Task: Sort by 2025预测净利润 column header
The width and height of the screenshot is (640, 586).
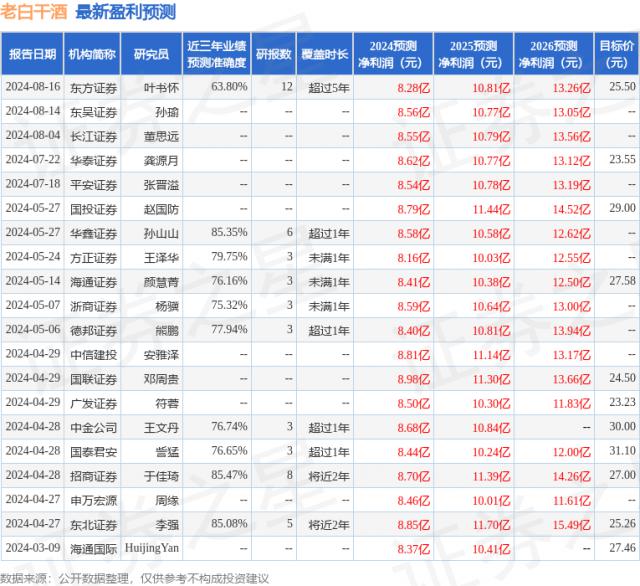Action: (473, 54)
